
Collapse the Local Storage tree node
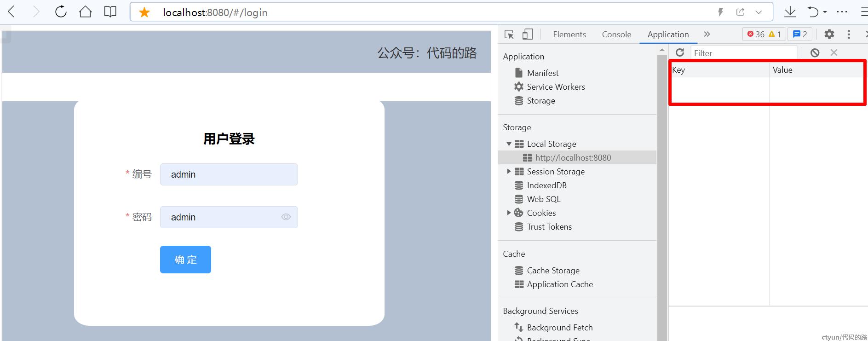pyautogui.click(x=509, y=144)
